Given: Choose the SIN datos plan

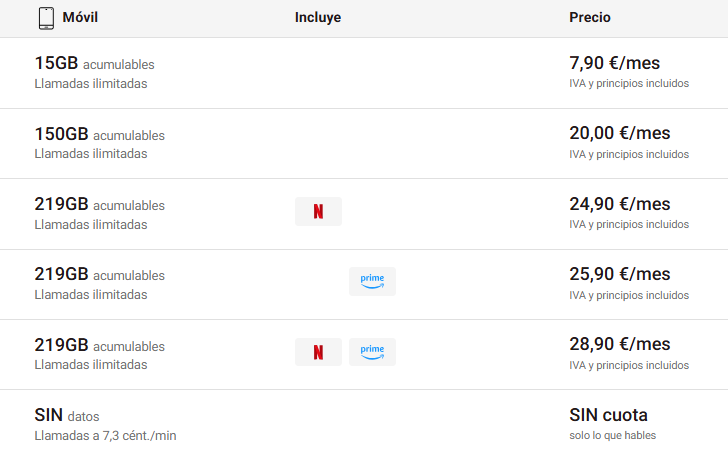Looking at the screenshot, I should pos(67,415).
